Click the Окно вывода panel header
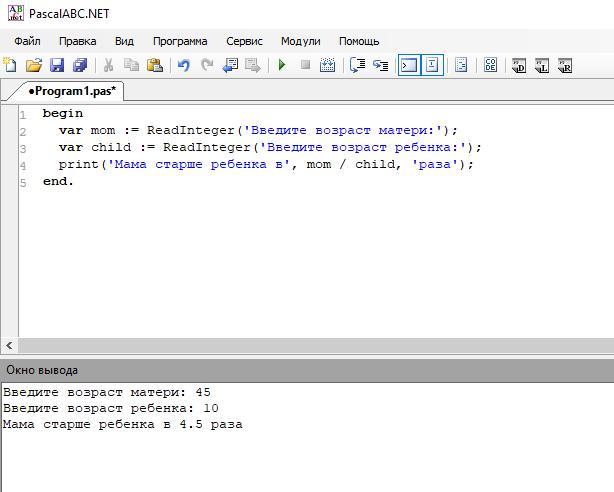This screenshot has width=614, height=492. pos(307,370)
